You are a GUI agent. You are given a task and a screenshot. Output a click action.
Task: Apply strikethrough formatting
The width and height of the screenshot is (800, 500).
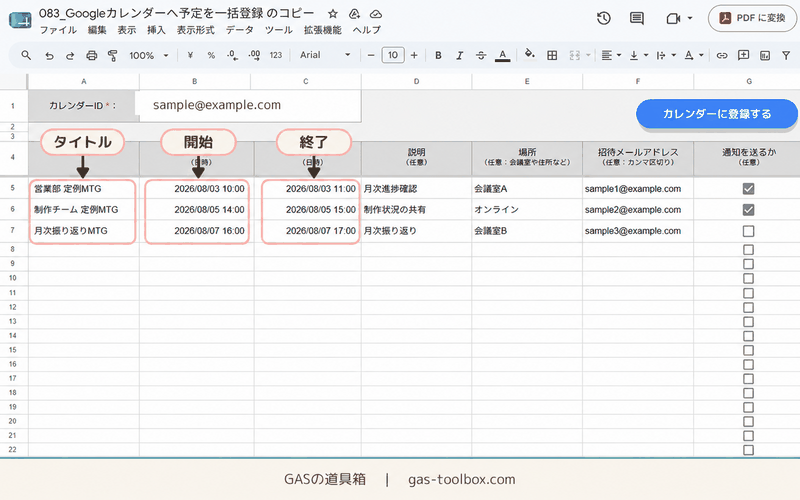481,55
